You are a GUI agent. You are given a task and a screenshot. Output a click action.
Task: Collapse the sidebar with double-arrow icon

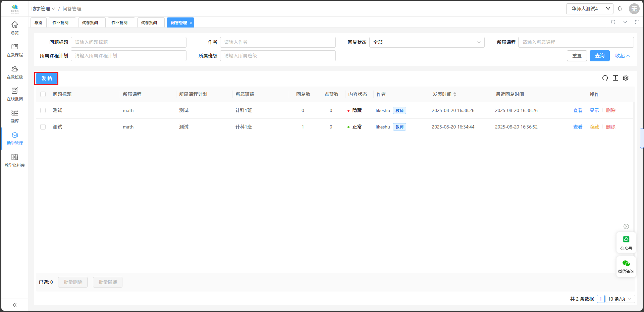[x=15, y=305]
